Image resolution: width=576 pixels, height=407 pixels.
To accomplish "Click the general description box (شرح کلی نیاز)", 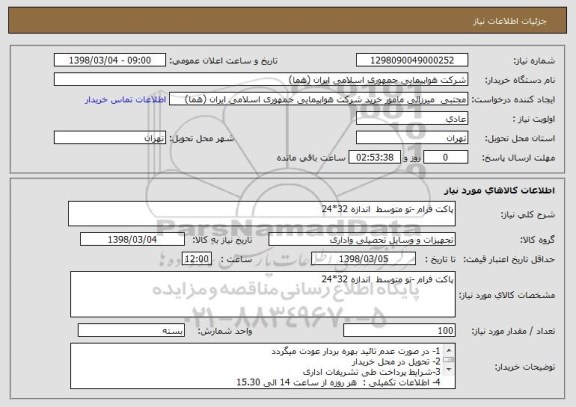I will 262,213.
